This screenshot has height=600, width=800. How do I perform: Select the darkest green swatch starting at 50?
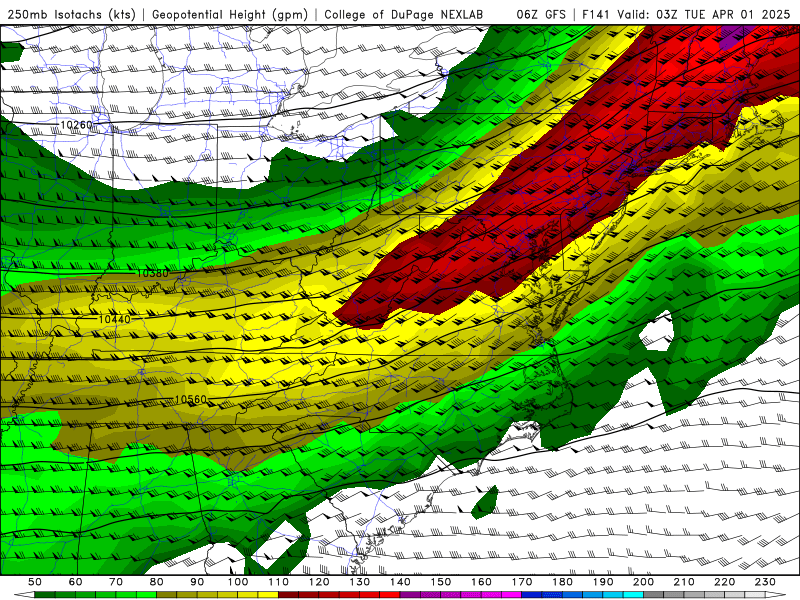click(45, 595)
